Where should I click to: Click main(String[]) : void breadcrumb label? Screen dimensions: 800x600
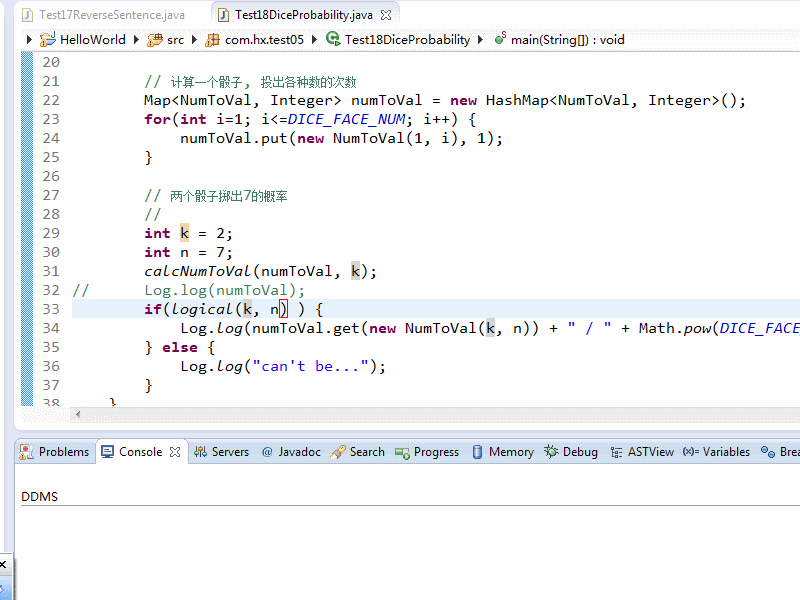coord(567,40)
